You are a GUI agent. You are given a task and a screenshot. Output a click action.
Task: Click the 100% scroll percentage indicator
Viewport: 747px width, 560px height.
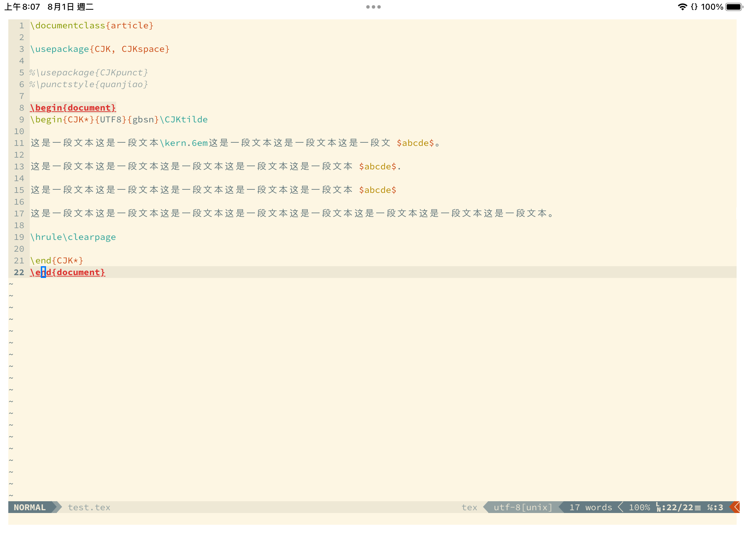[x=639, y=507]
